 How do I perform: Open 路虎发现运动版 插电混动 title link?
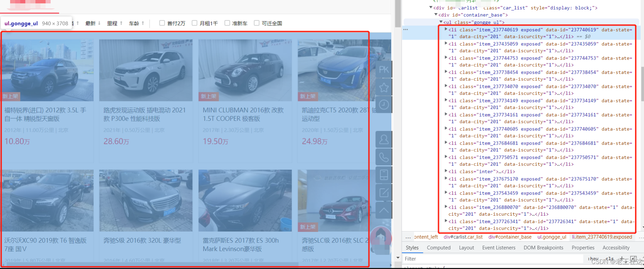point(144,114)
